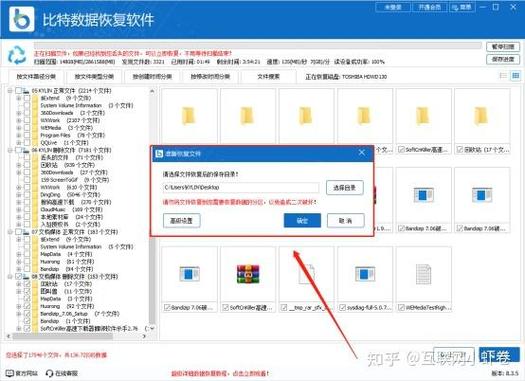The image size is (525, 381).
Task: Click the 开通会员 membership button
Action: click(x=430, y=7)
